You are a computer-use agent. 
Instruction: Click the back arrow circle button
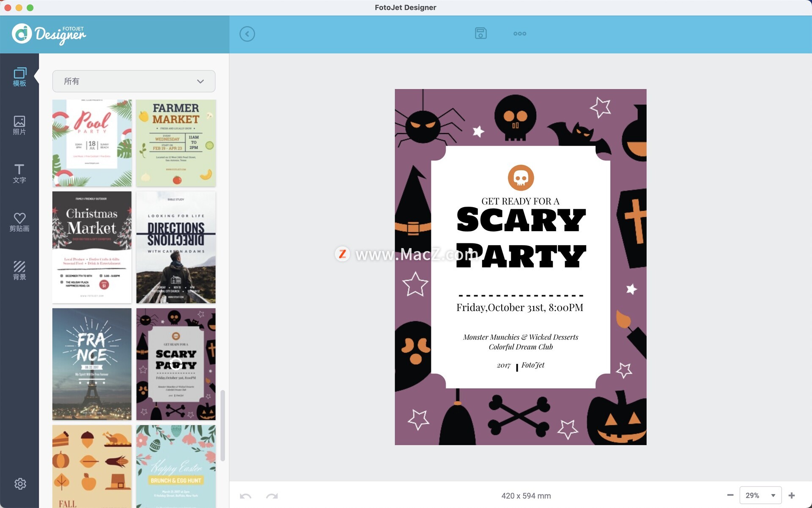point(247,34)
